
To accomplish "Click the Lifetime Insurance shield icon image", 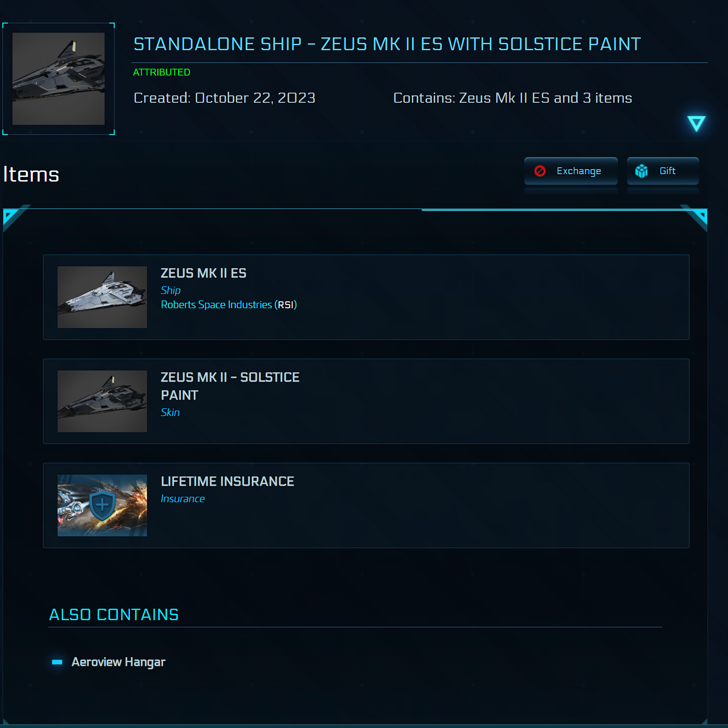I will (x=102, y=505).
